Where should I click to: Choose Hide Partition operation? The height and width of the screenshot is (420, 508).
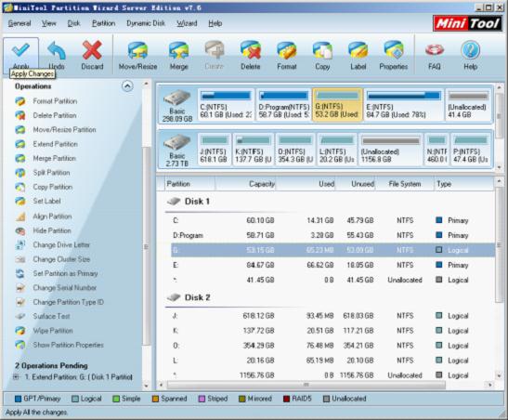[x=52, y=230]
